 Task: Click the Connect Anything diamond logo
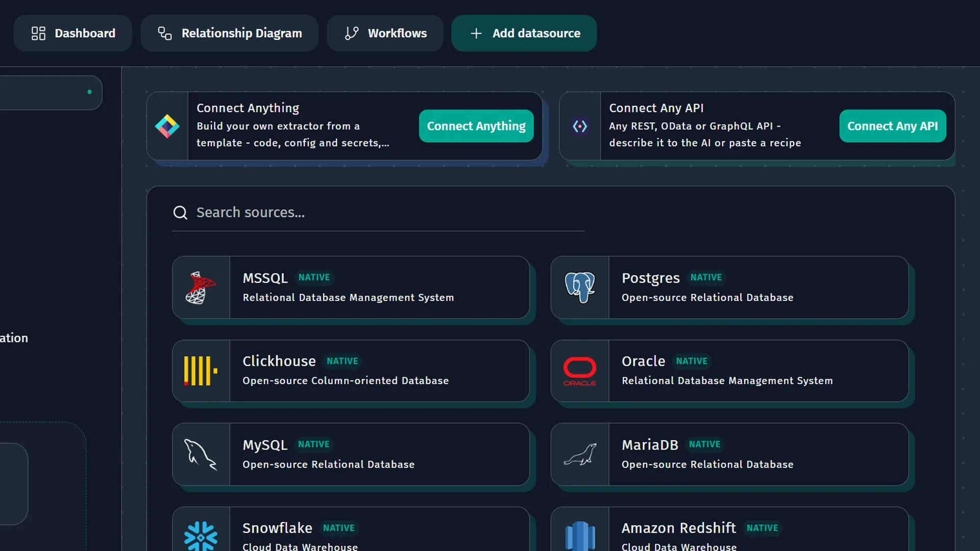coord(167,126)
